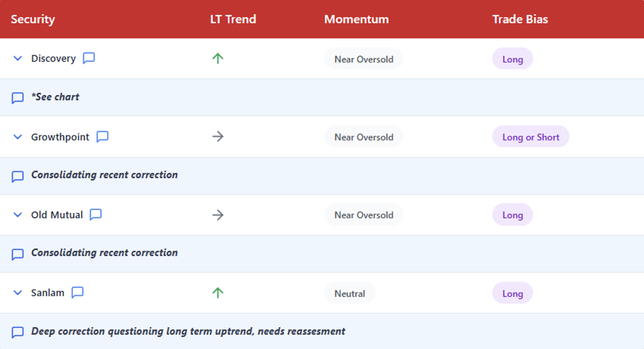Click Discovery's green uptrend arrow
The image size is (644, 349).
coord(218,58)
